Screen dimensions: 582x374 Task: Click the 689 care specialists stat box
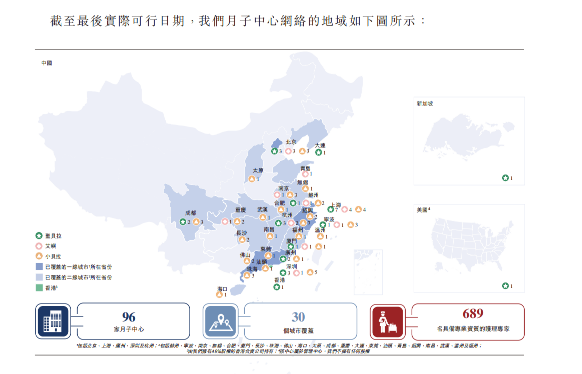pos(468,322)
